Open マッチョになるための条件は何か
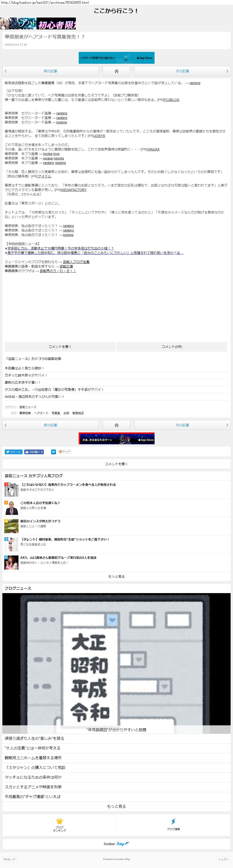Image resolution: width=233 pixels, height=868 pixels. click(116, 777)
